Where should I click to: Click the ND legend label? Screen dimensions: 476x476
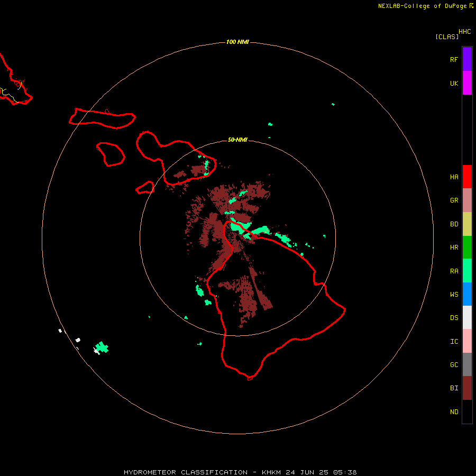pyautogui.click(x=454, y=411)
